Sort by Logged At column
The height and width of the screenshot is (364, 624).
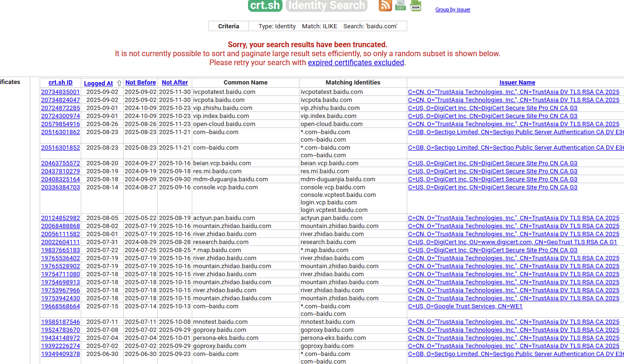[x=98, y=83]
